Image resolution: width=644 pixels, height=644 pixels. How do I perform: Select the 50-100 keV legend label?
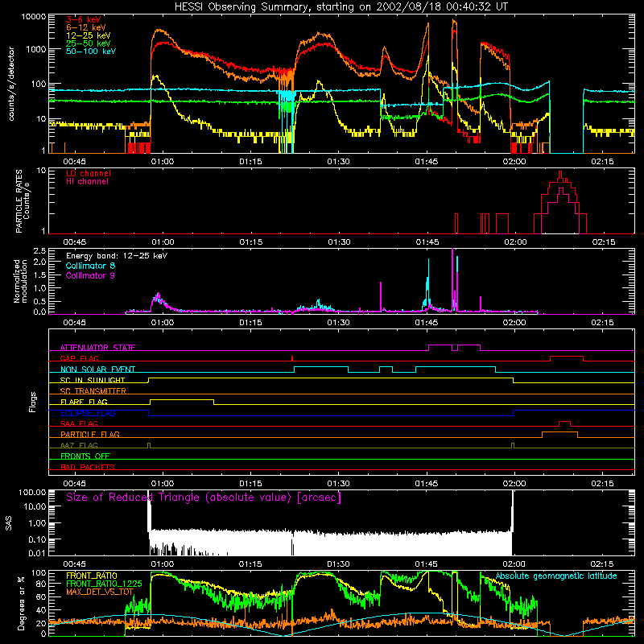coord(91,52)
